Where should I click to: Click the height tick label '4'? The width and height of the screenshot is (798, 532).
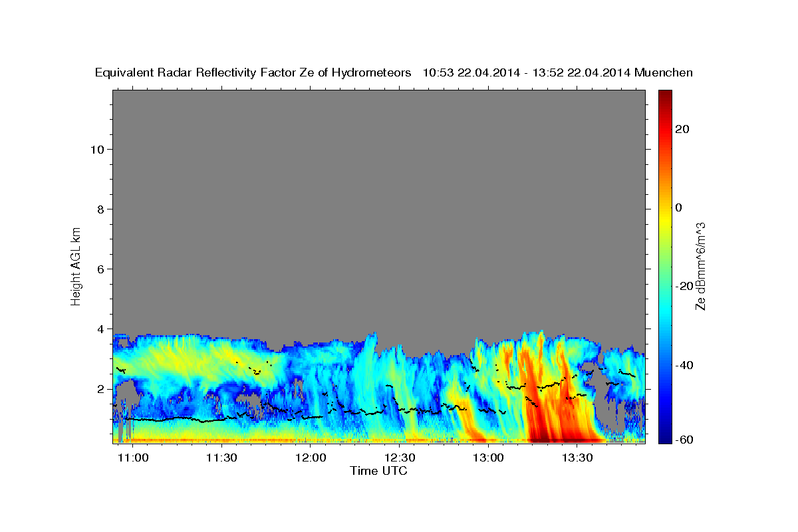pos(101,329)
